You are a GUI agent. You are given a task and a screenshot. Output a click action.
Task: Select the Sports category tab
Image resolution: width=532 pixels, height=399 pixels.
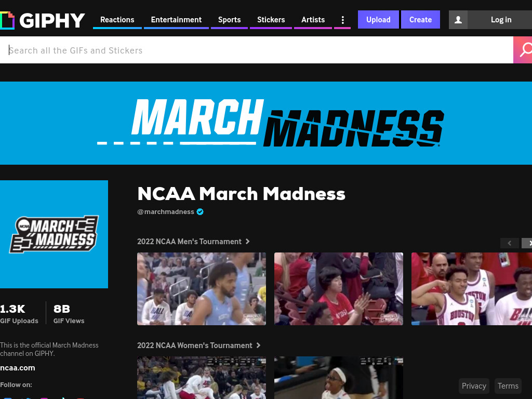(x=229, y=20)
